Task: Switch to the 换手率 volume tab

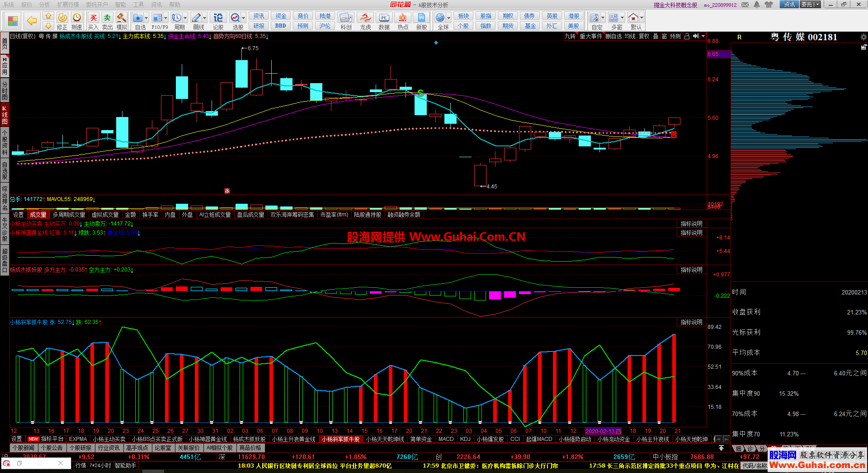Action: [x=151, y=215]
